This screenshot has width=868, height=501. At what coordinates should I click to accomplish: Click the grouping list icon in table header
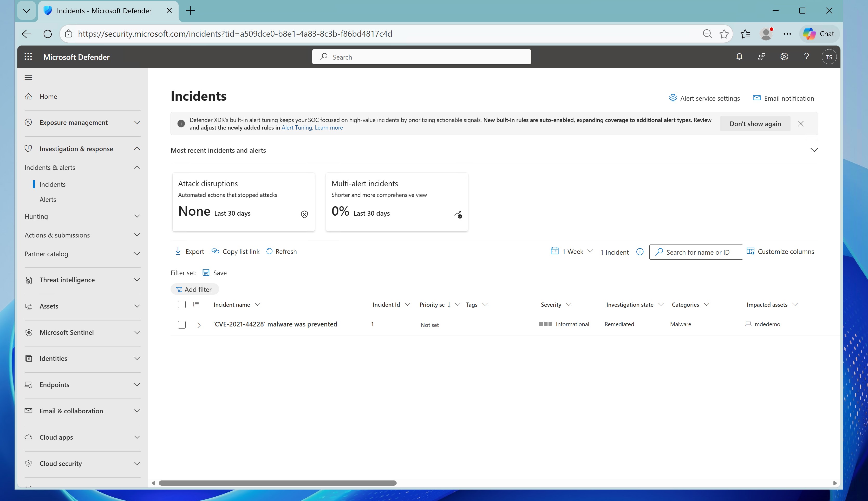(x=196, y=304)
